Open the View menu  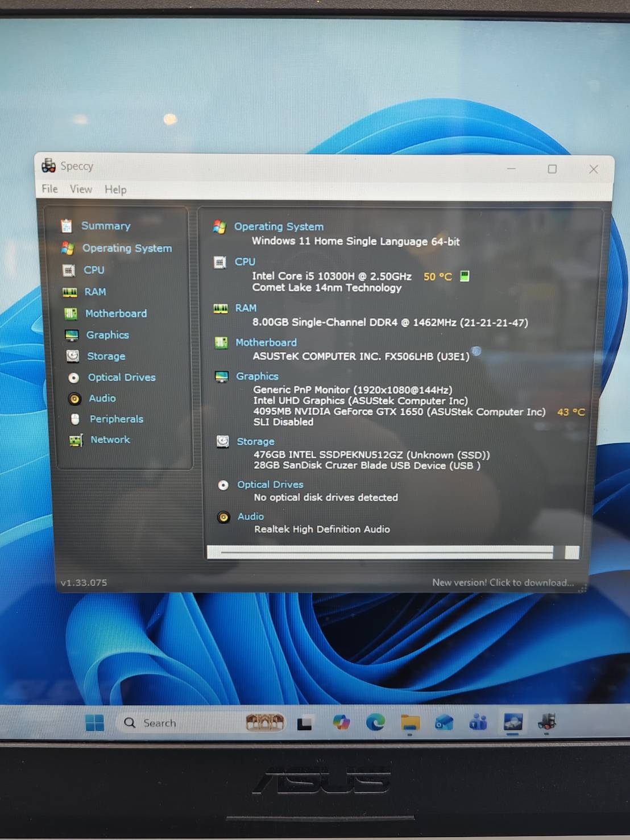pos(81,189)
